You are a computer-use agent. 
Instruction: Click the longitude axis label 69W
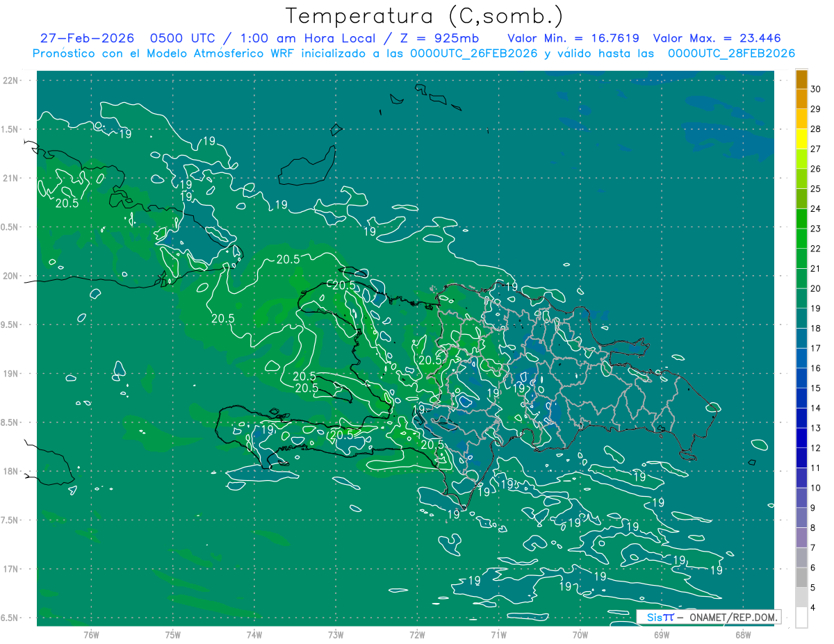pyautogui.click(x=662, y=635)
